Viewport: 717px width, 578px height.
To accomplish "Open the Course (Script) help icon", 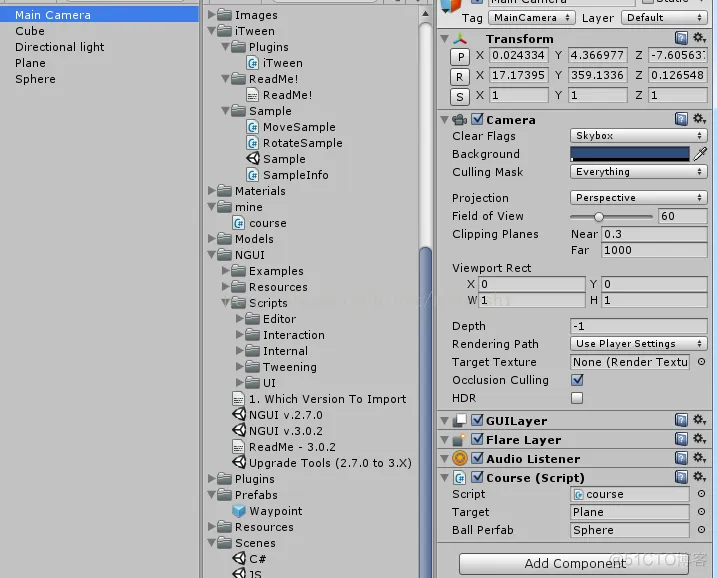I will 681,477.
